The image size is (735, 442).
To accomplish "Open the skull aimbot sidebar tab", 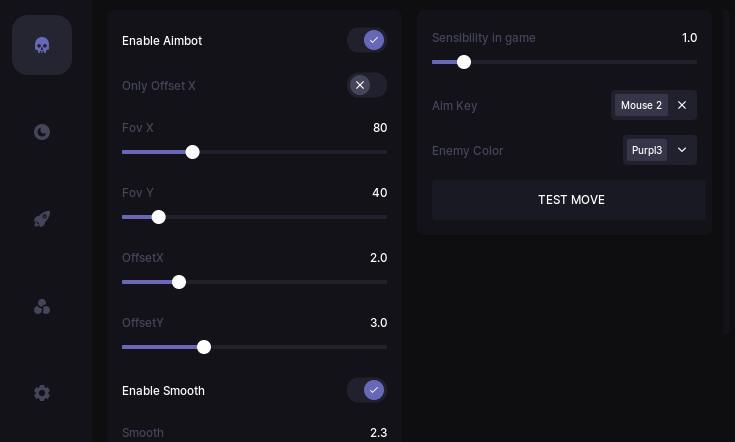I will [42, 45].
